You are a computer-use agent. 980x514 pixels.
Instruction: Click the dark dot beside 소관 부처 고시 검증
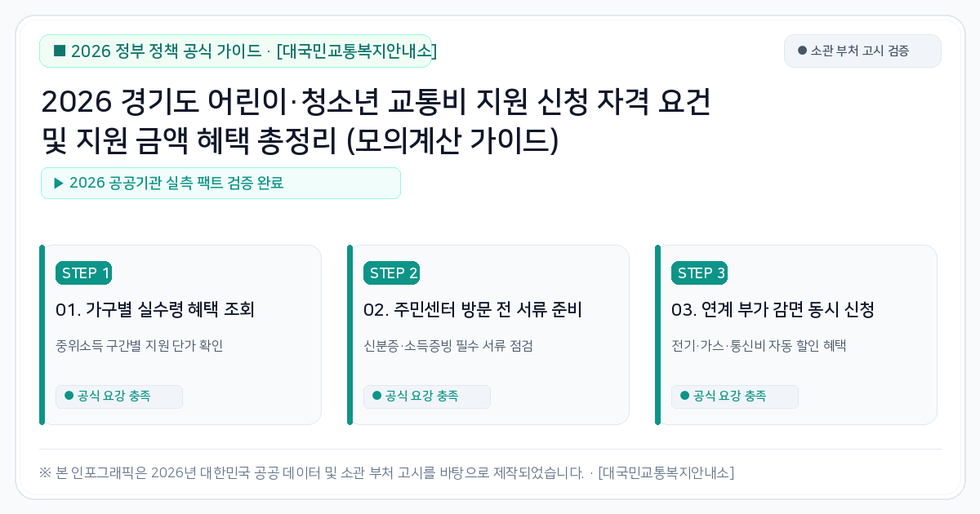[x=802, y=51]
